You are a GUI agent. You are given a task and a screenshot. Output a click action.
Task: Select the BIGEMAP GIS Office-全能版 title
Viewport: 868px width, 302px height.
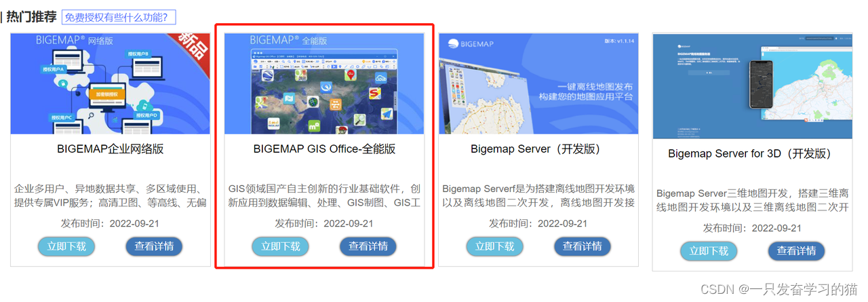click(324, 149)
